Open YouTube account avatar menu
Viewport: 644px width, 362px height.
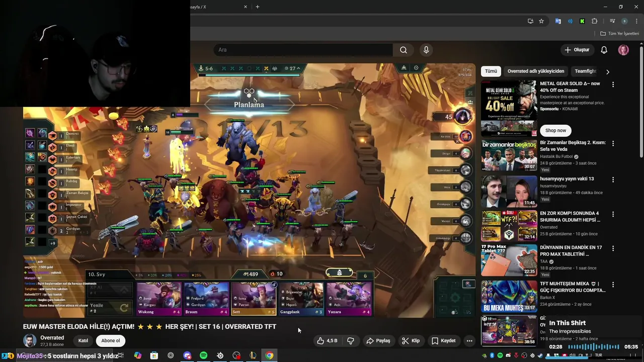[x=623, y=50]
